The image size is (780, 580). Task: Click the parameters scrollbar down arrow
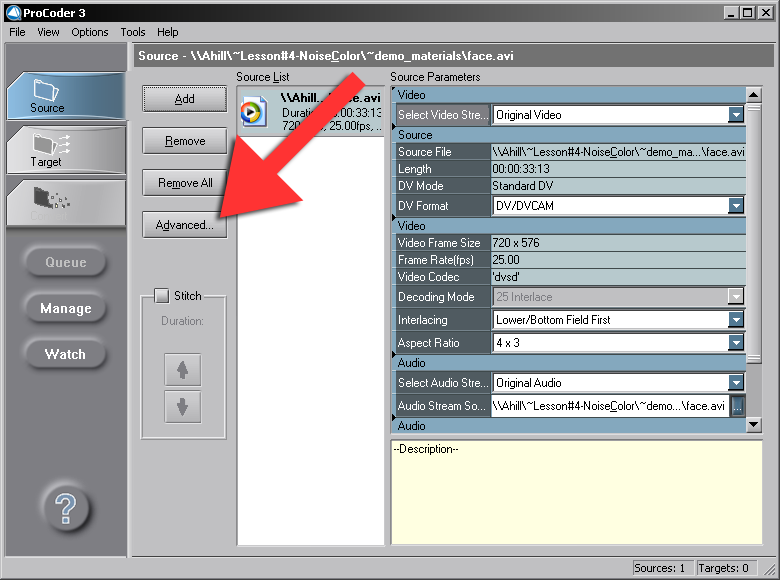[754, 424]
